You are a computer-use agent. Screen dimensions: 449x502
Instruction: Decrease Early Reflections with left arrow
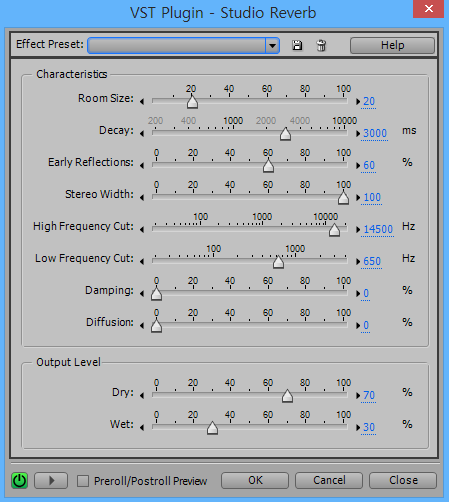(x=142, y=166)
